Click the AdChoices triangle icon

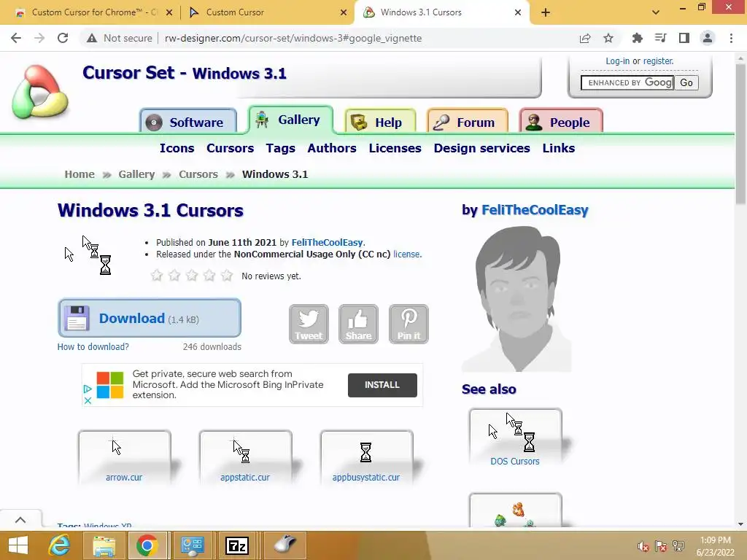coord(88,389)
